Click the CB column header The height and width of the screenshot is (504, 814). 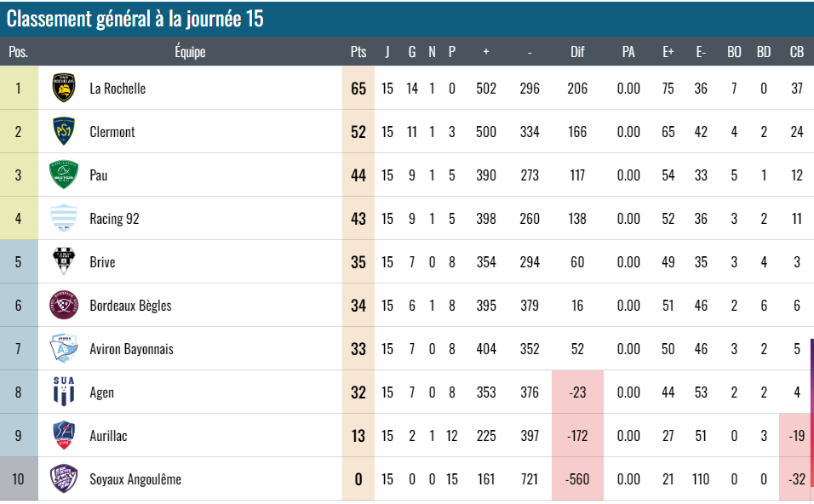point(797,52)
